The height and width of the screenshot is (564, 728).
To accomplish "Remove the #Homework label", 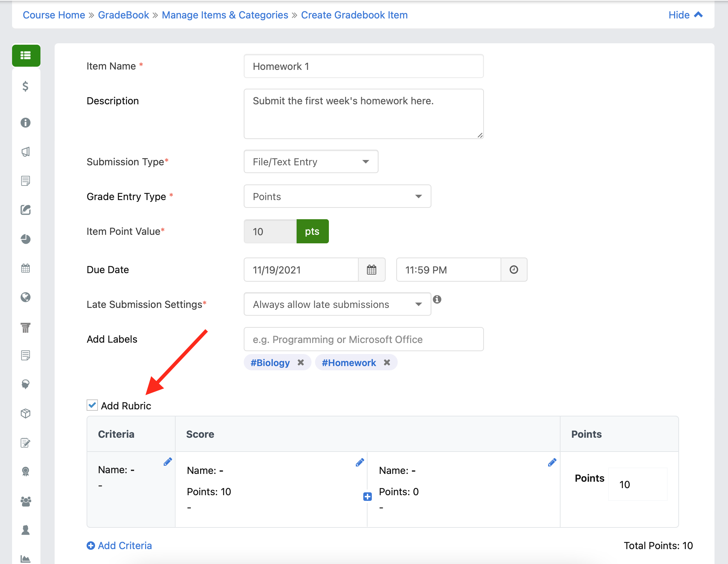I will point(387,363).
